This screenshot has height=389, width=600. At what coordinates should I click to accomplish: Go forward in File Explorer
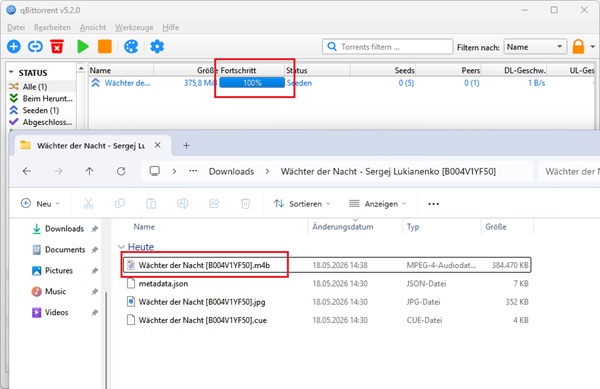pyautogui.click(x=58, y=171)
